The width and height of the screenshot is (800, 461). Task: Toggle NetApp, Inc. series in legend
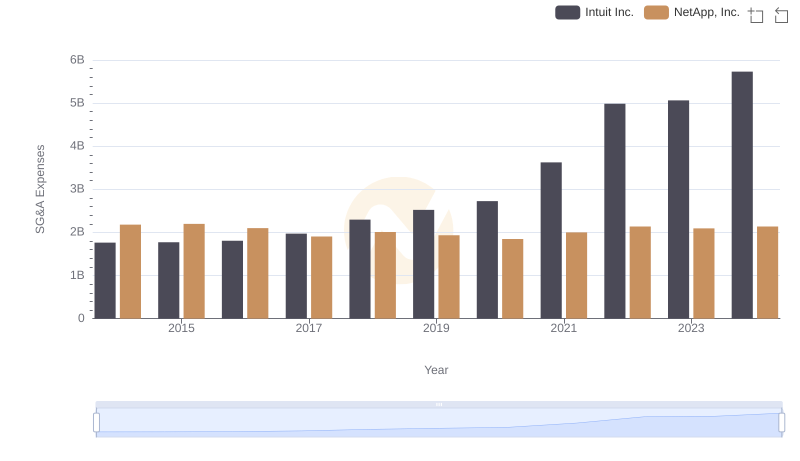point(691,12)
